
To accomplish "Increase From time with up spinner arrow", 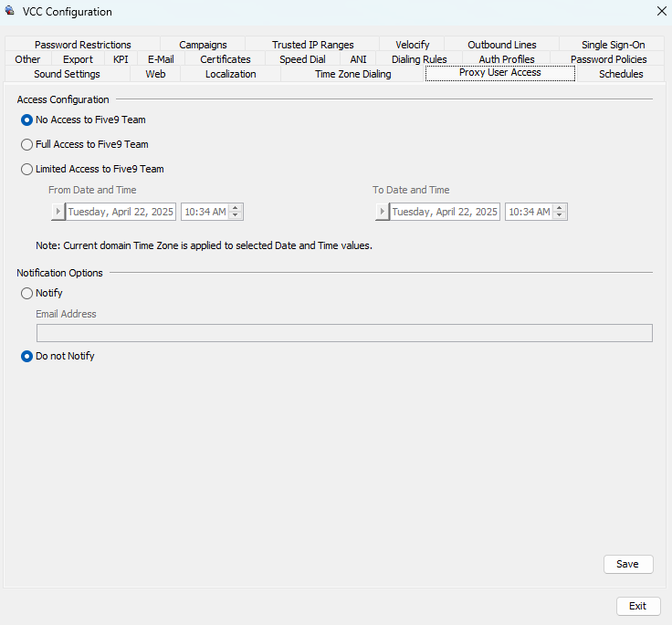I will click(x=236, y=208).
